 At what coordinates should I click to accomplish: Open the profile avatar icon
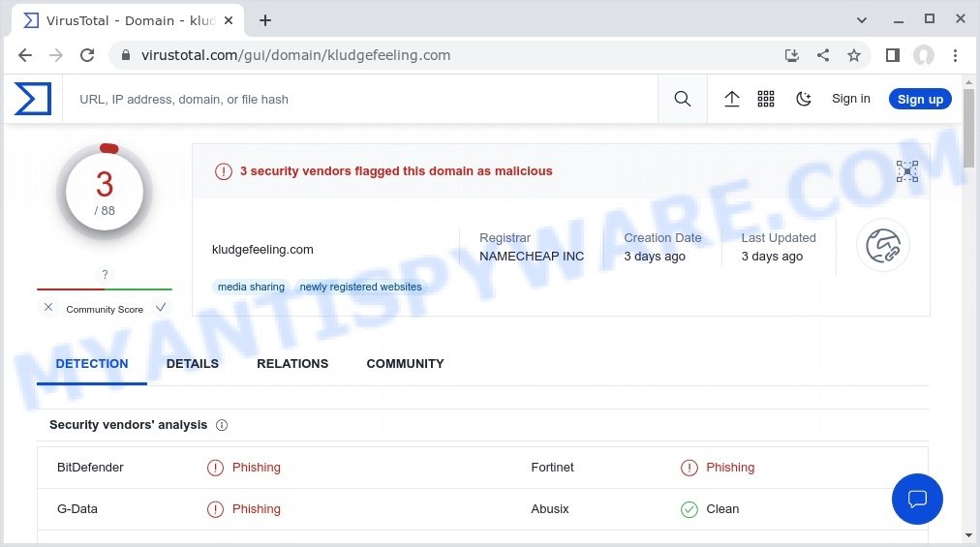923,55
